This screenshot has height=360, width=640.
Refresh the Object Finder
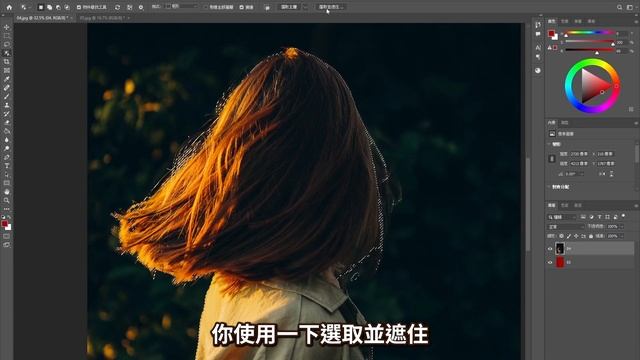pyautogui.click(x=118, y=7)
